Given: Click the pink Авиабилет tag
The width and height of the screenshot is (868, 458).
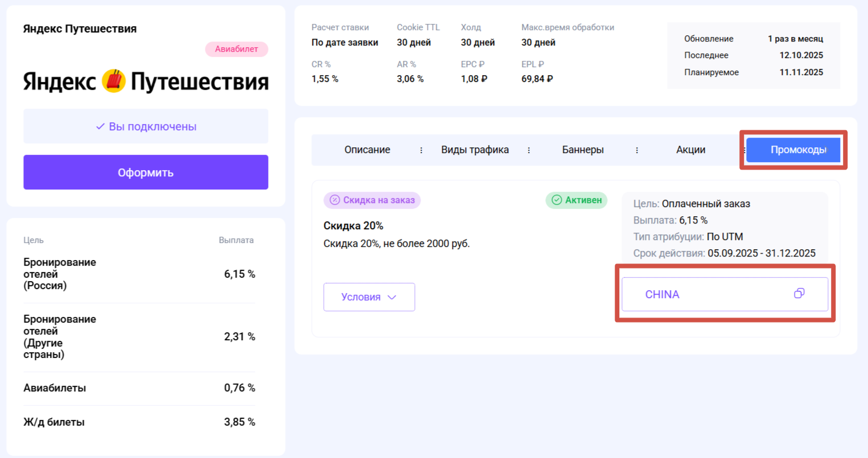Looking at the screenshot, I should click(236, 49).
